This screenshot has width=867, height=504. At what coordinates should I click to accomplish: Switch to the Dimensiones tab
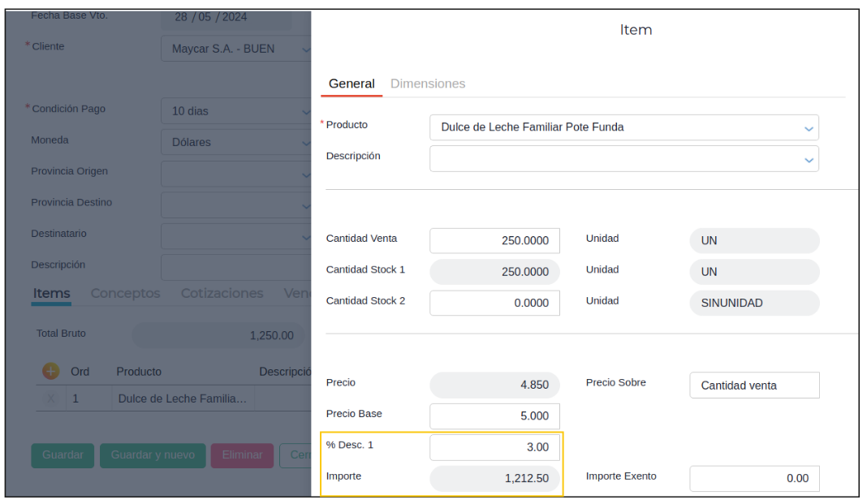point(428,84)
